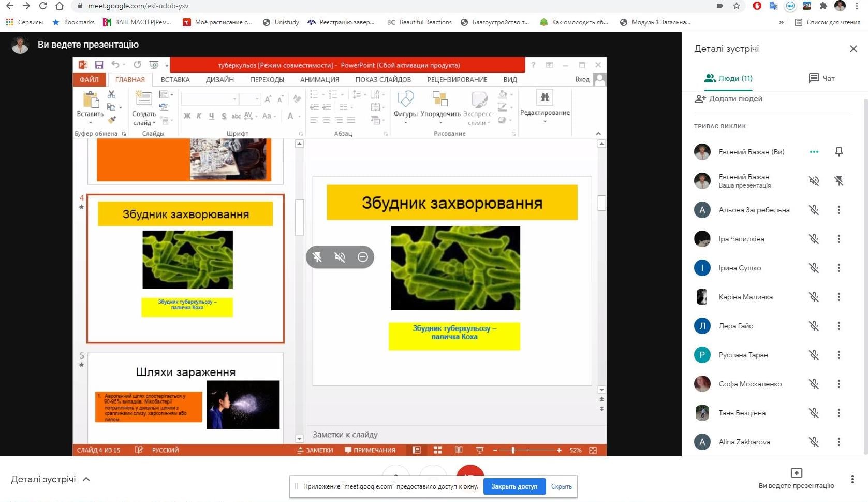The width and height of the screenshot is (868, 502).
Task: Open Chrome Сервисы apps grid
Action: click(9, 22)
